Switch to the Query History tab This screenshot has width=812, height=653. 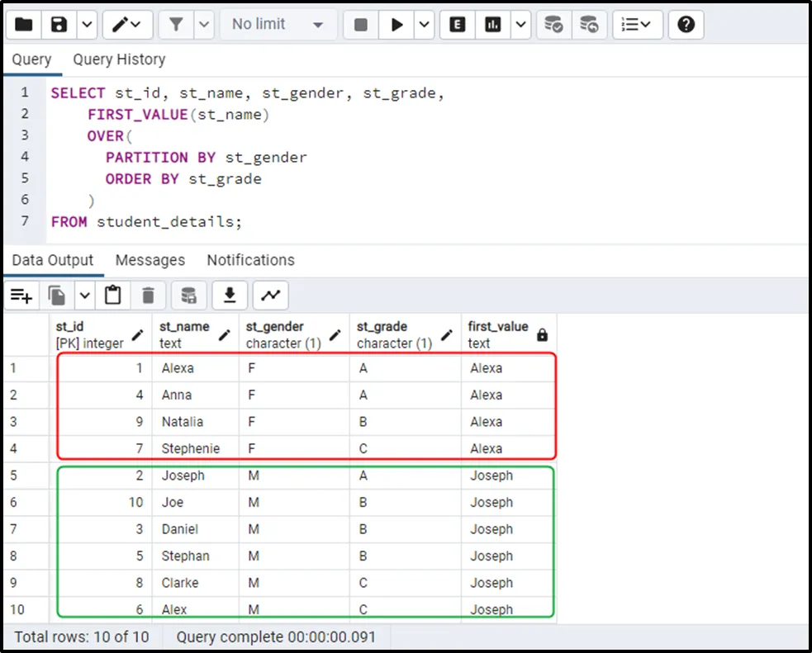coord(119,59)
